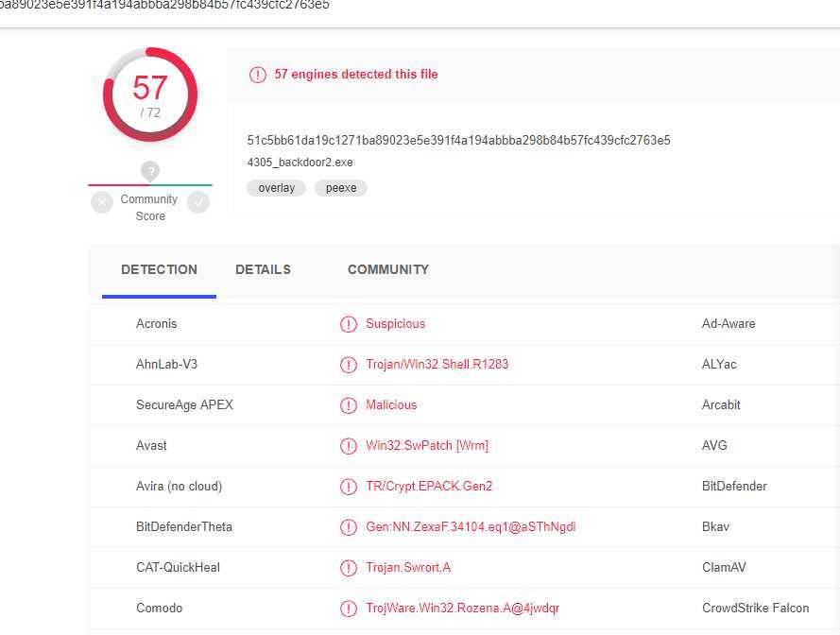The image size is (840, 635).
Task: Click the SecureAge APEX engine name
Action: [185, 404]
